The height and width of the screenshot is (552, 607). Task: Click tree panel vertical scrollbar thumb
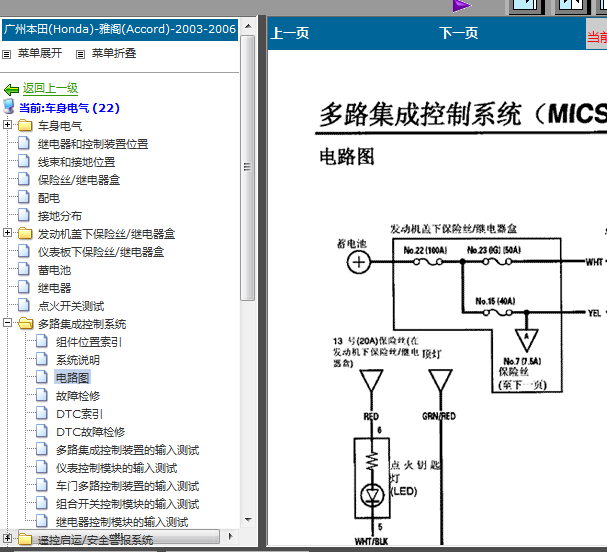tap(247, 168)
